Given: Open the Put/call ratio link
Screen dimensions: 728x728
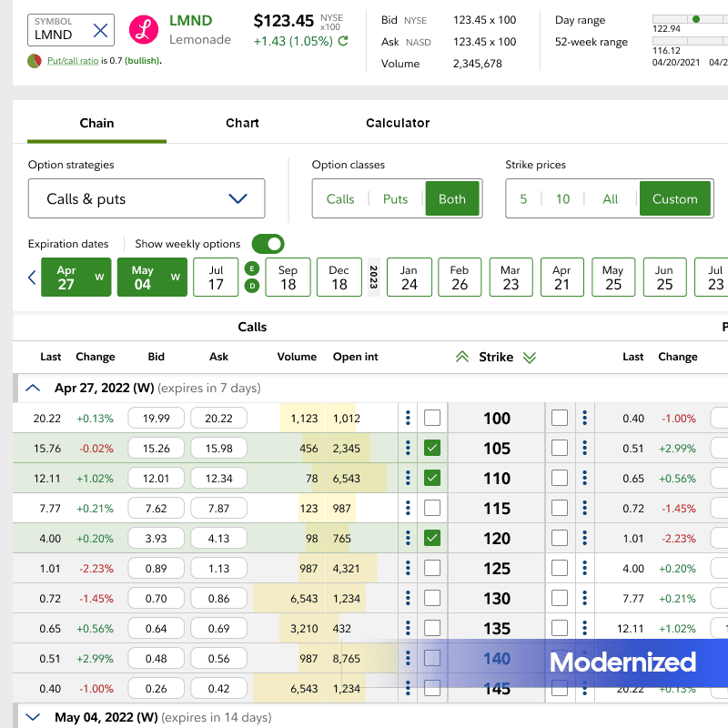Looking at the screenshot, I should [x=73, y=61].
